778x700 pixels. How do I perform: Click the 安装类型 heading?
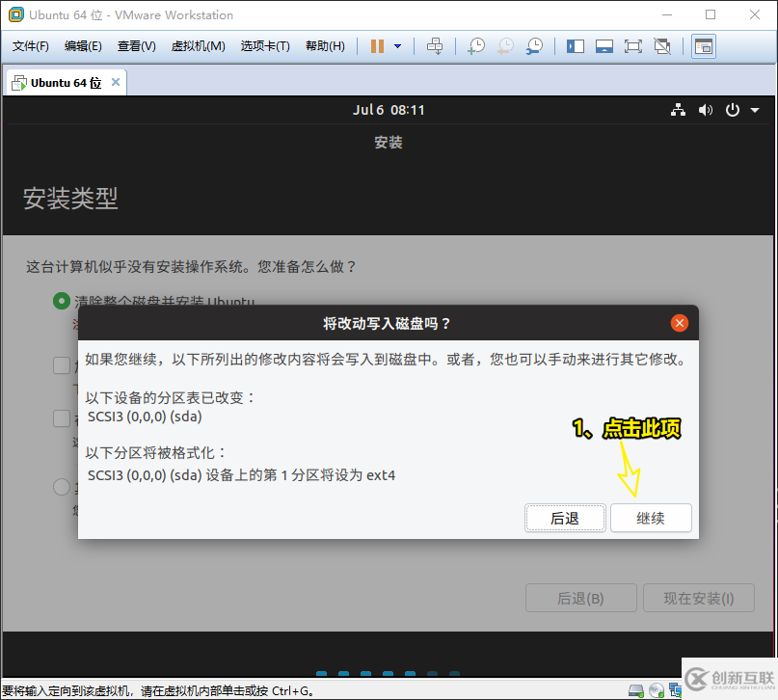coord(70,199)
